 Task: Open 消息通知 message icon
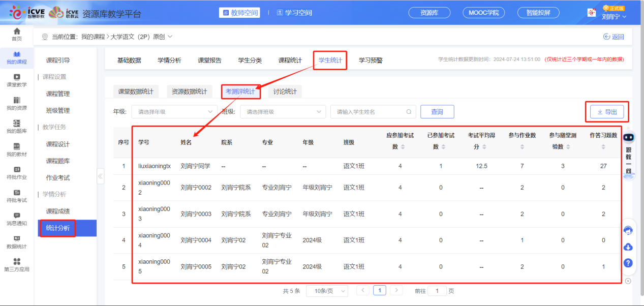17,216
